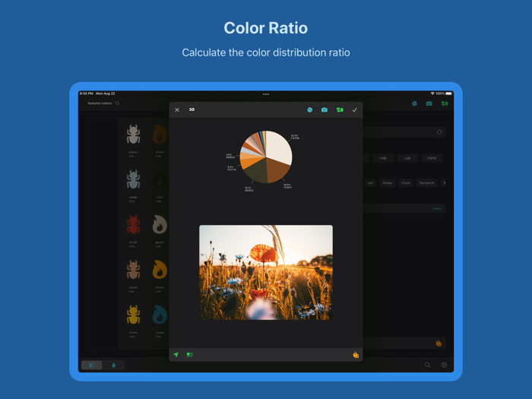Screen dimensions: 532x399
Task: Select the teal blue flame icon
Action: pos(160,315)
